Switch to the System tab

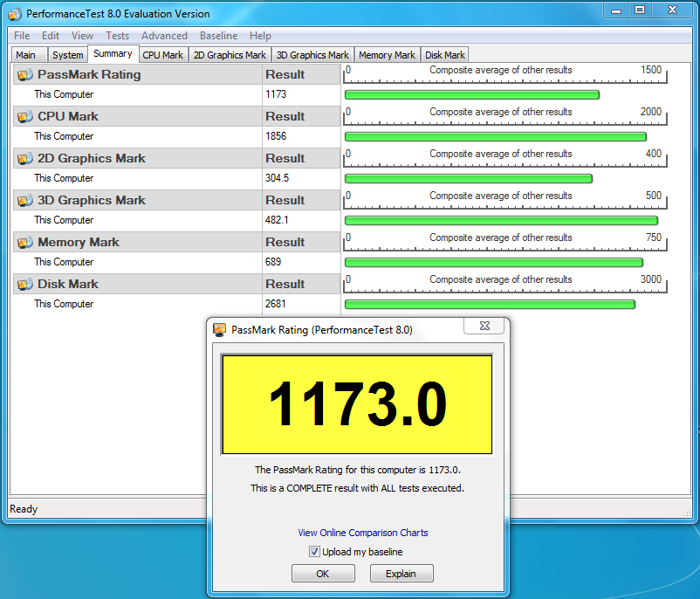tap(67, 55)
